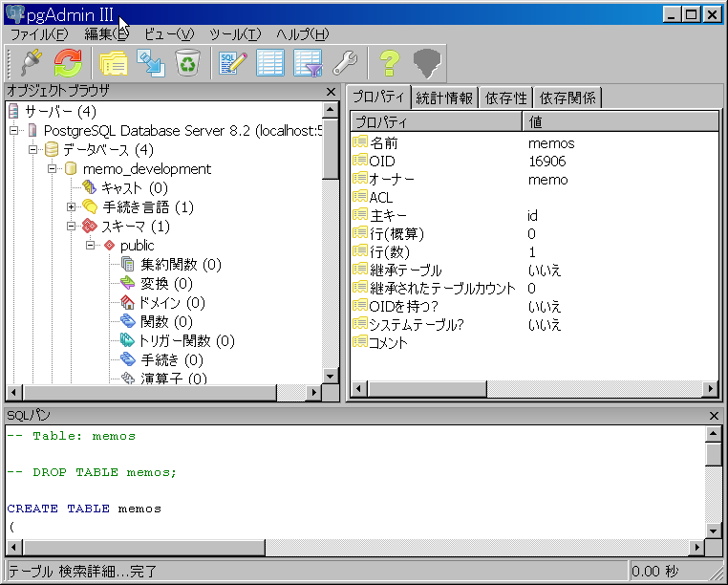Collapse the データベース node expander
This screenshot has width=728, height=585.
33,150
